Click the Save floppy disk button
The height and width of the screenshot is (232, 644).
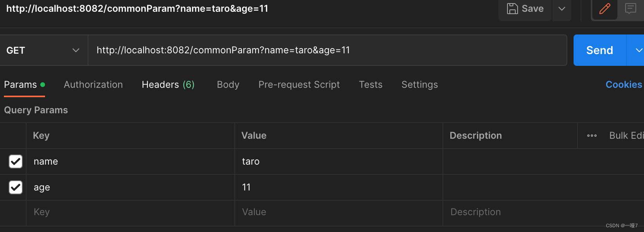pos(525,9)
